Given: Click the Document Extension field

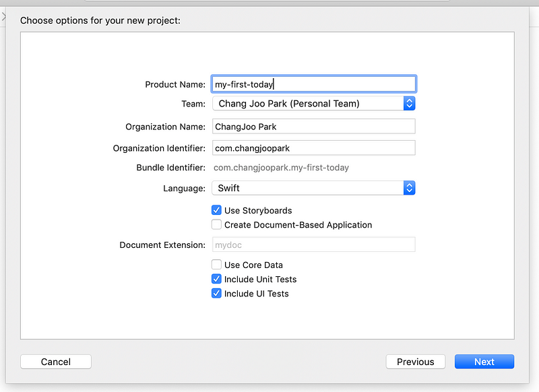Looking at the screenshot, I should coord(313,244).
